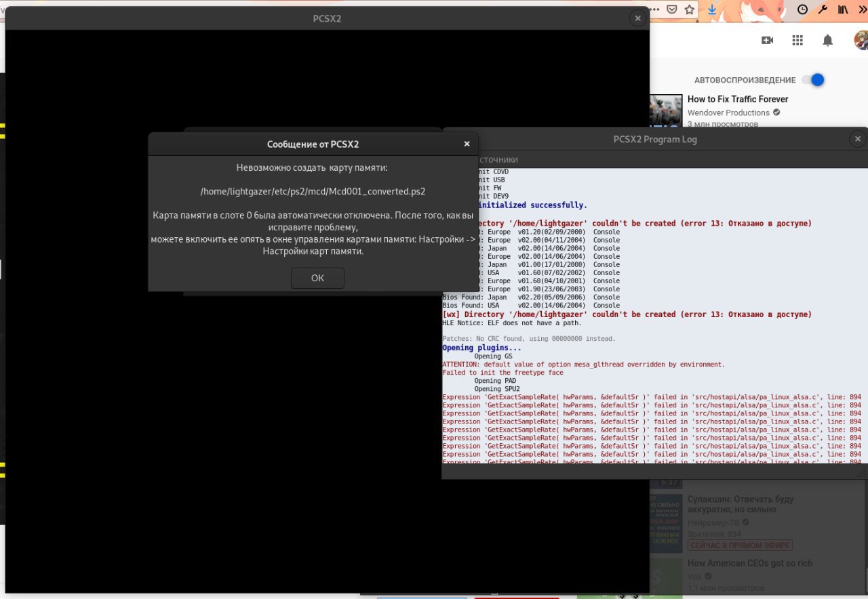This screenshot has height=599, width=868.
Task: Open Firefox downloads arrow icon
Action: [712, 9]
